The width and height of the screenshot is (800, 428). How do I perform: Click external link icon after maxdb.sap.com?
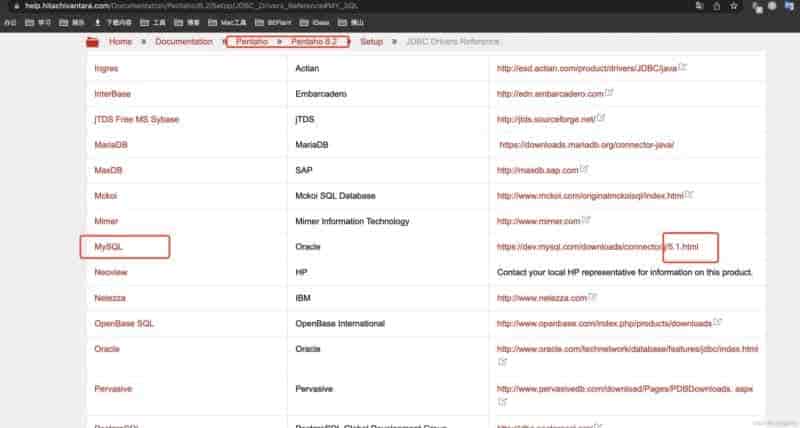(584, 169)
